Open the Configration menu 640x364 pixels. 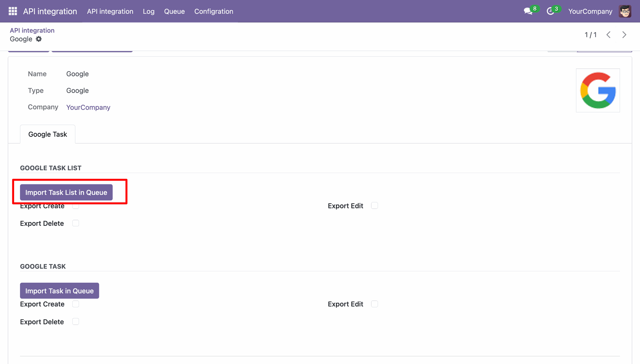click(214, 11)
